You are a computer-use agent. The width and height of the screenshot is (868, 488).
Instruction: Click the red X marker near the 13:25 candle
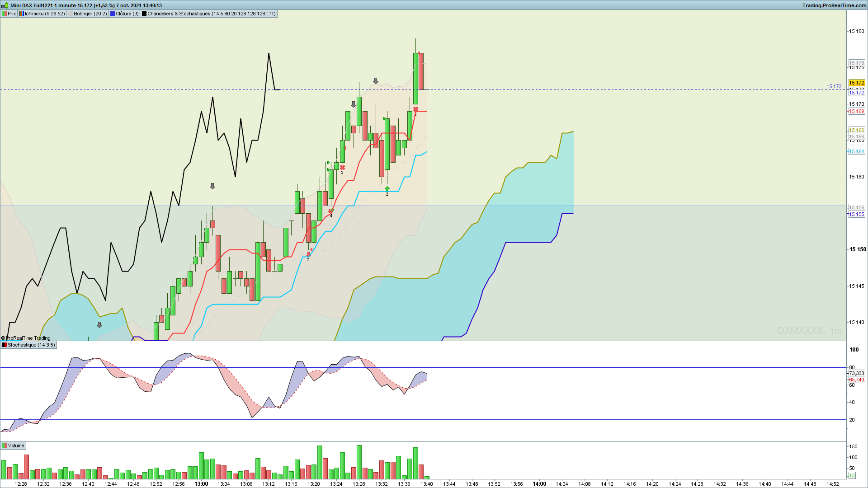(342, 168)
